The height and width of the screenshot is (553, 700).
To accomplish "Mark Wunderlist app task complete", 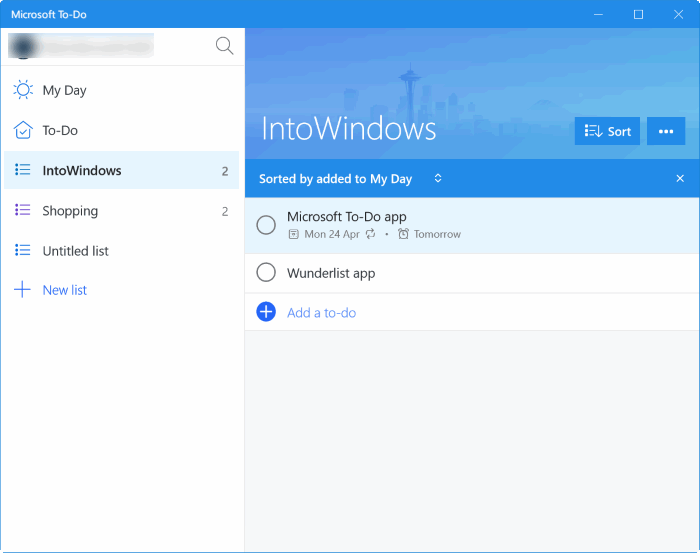I will tap(266, 272).
